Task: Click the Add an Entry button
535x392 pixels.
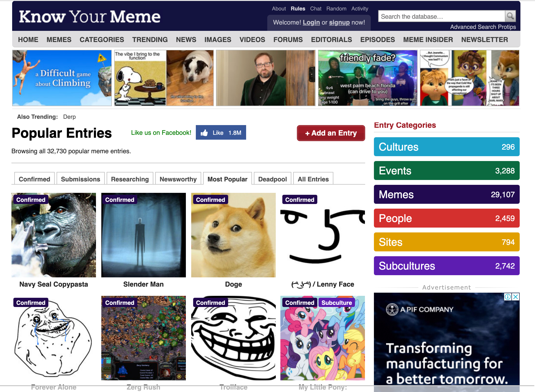Action: [x=331, y=133]
